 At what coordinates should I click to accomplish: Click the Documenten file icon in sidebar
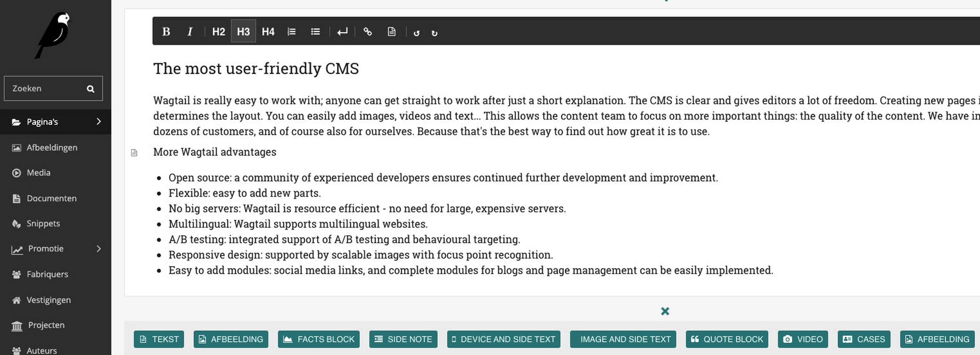point(16,198)
